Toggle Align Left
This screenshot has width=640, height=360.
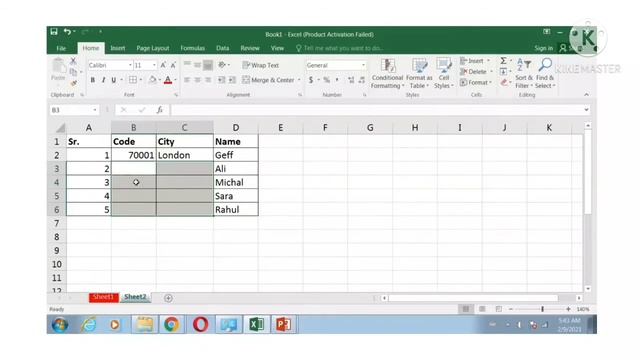187,80
